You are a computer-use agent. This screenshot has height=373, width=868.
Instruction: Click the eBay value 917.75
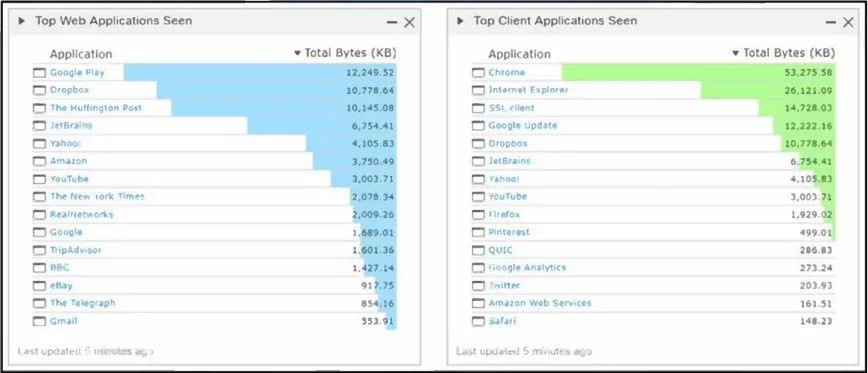click(378, 286)
